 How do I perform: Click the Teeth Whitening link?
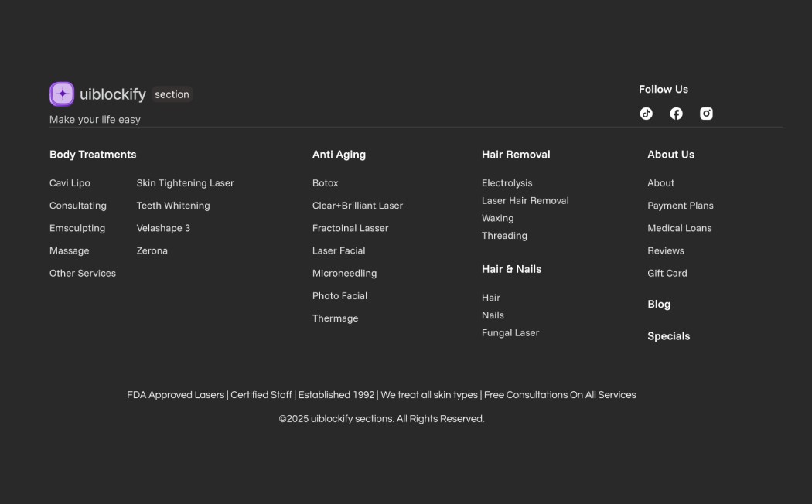pyautogui.click(x=173, y=206)
